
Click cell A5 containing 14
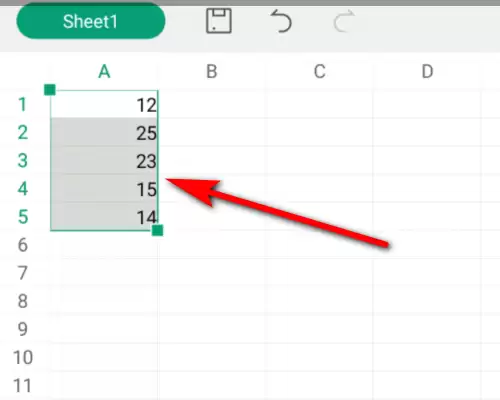coord(104,216)
